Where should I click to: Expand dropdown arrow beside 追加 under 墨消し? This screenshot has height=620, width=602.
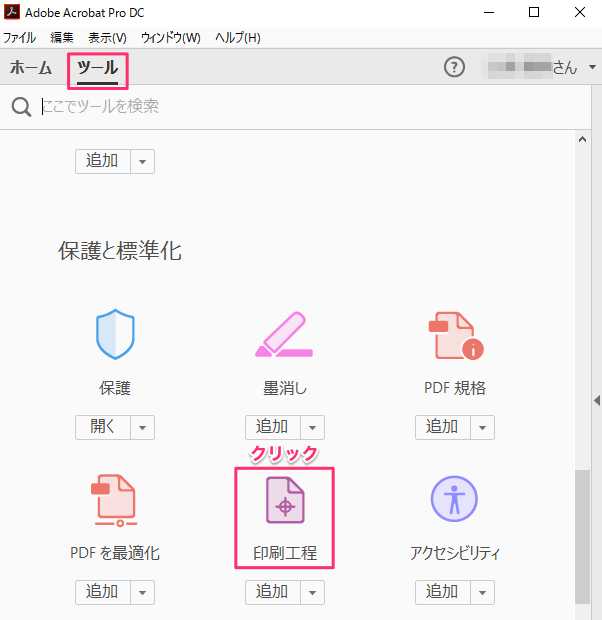[x=312, y=427]
